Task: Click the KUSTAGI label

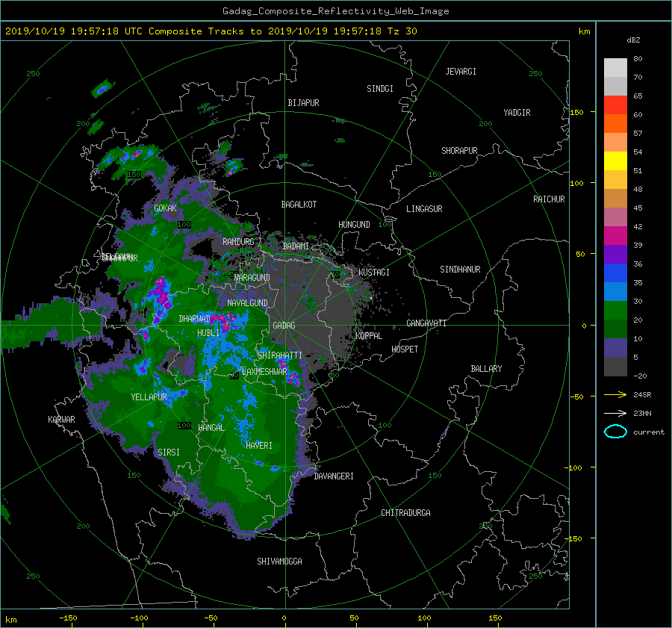Action: 374,273
